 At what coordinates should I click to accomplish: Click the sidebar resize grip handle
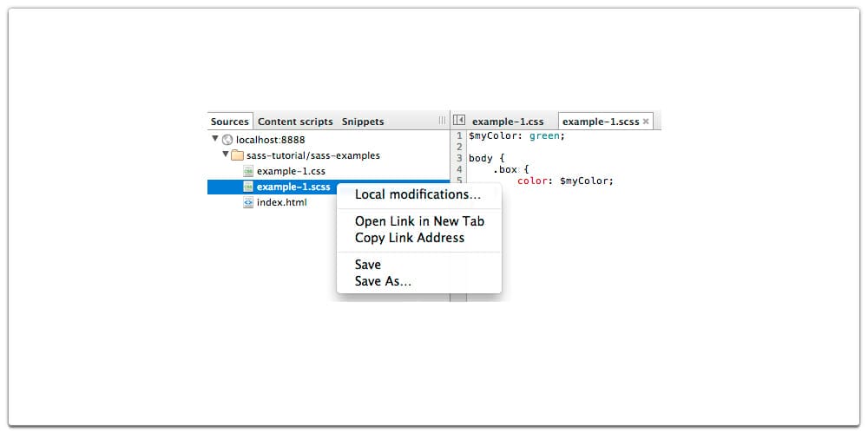pyautogui.click(x=442, y=121)
